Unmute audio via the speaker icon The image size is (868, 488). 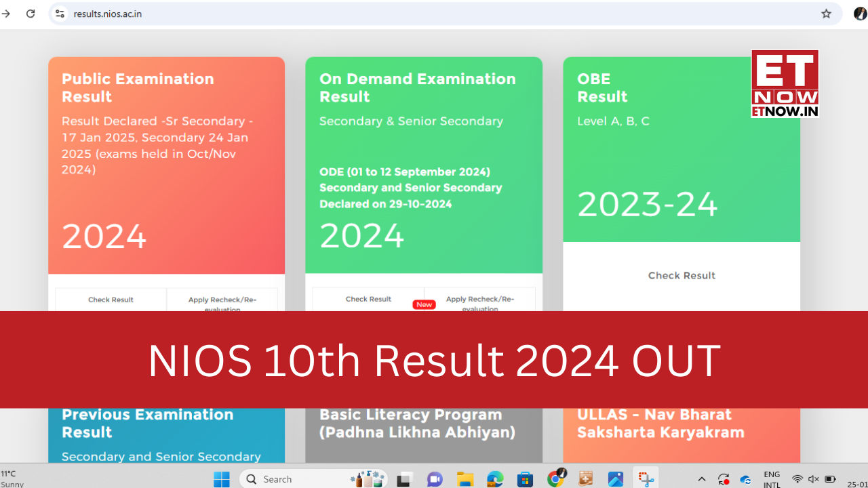(812, 479)
